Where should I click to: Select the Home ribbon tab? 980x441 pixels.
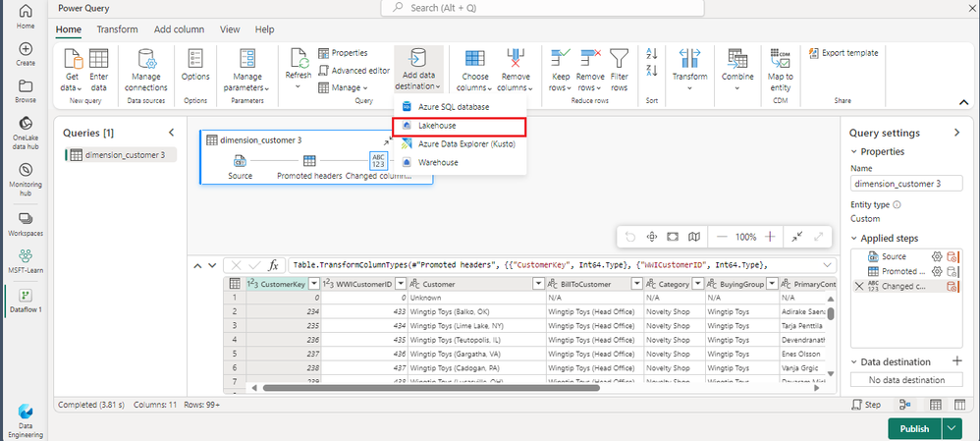[68, 29]
